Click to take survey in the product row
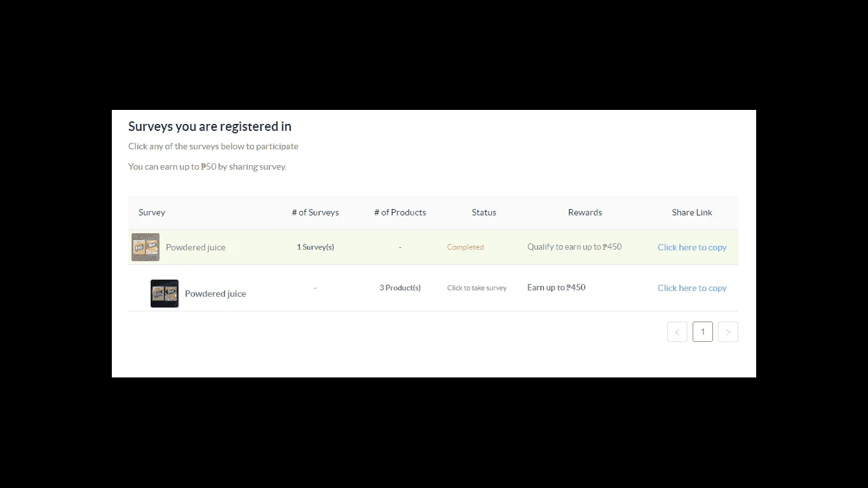The width and height of the screenshot is (868, 488). 477,288
